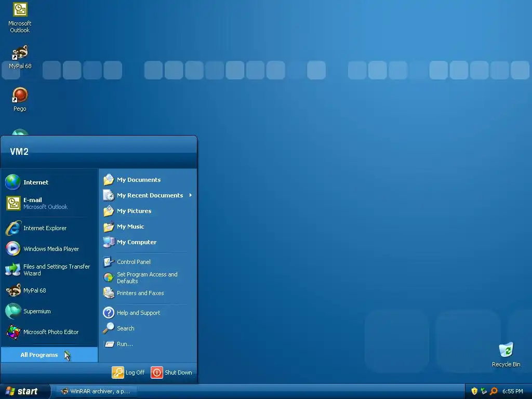Expand My Recent Documents submenu arrow
Screen dimensions: 532x399
tap(190, 195)
